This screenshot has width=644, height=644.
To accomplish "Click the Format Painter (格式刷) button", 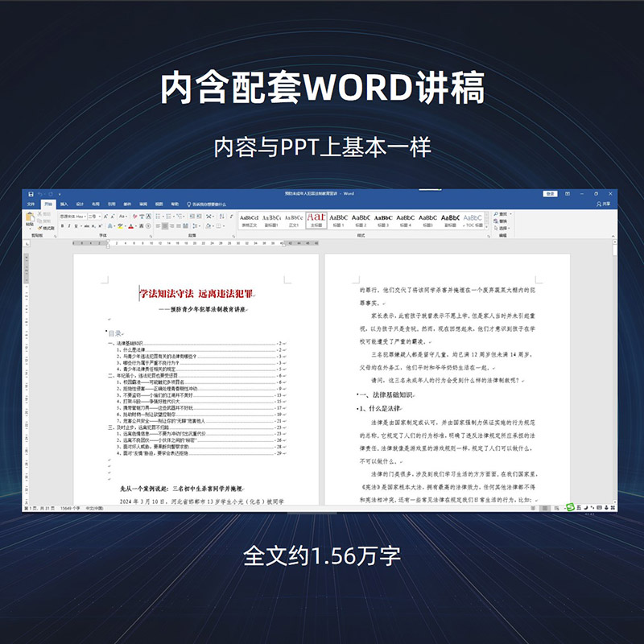I will click(46, 228).
